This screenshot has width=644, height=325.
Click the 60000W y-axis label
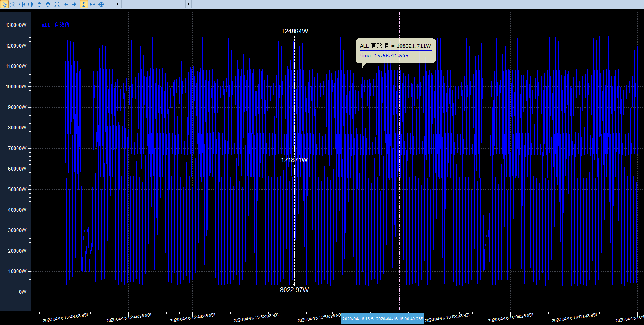pos(17,169)
